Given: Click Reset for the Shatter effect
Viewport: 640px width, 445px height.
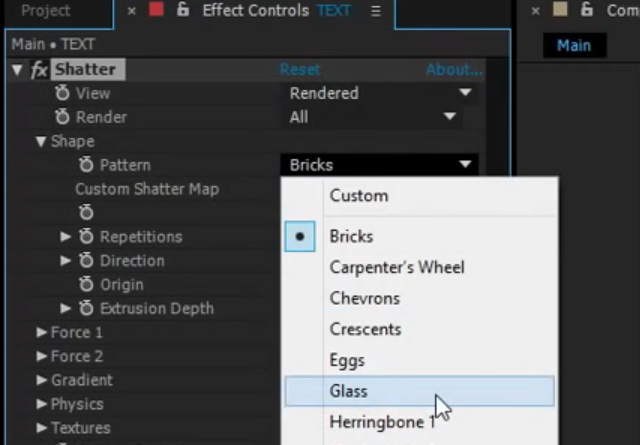Looking at the screenshot, I should tap(300, 70).
